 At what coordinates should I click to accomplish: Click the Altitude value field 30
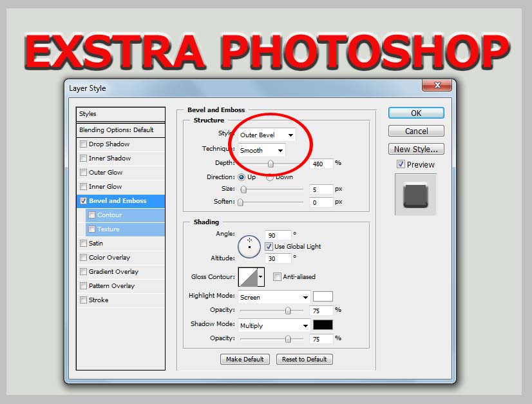coord(278,258)
